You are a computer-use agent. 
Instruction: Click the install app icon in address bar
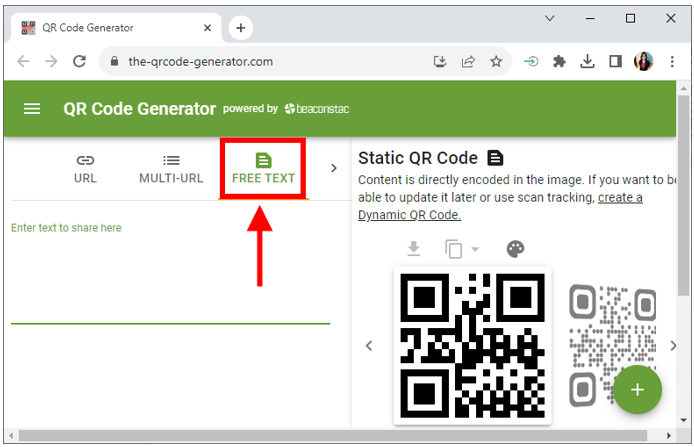pyautogui.click(x=440, y=61)
